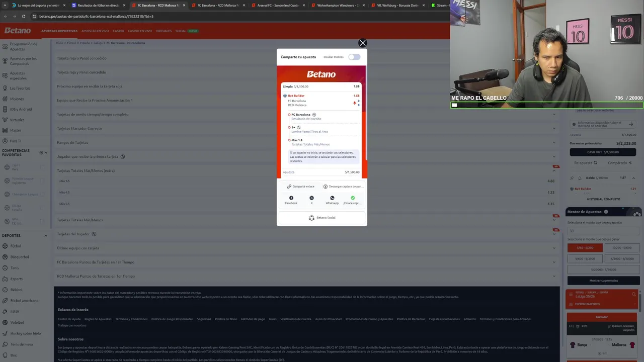Close the Comparte tu apuesta dialog

(x=362, y=43)
